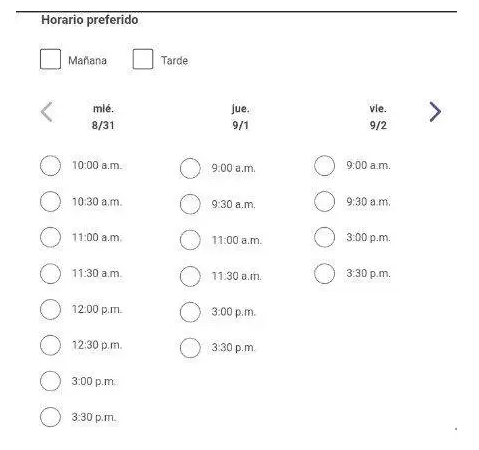
Task: Click the jue. 9/1 column header
Action: (x=240, y=117)
